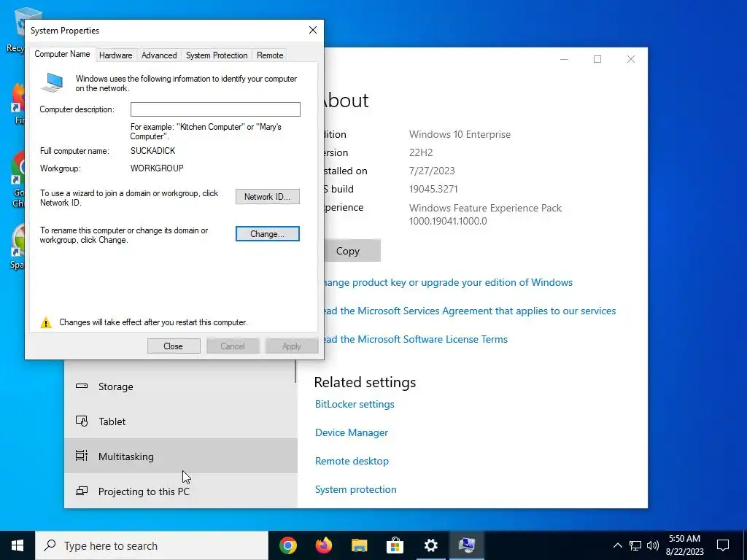
Task: Select the Computer Name tab
Action: coord(63,54)
